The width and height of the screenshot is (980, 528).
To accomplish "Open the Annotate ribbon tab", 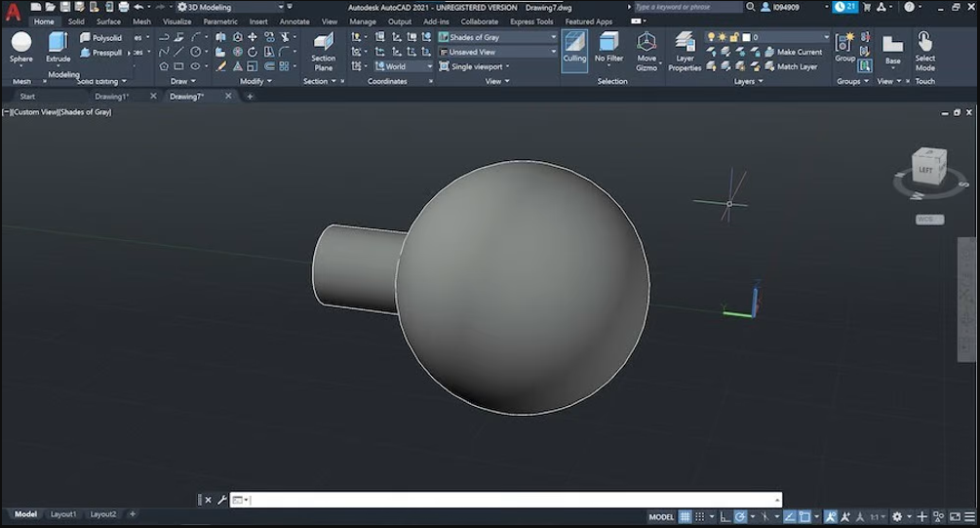I will (x=294, y=21).
